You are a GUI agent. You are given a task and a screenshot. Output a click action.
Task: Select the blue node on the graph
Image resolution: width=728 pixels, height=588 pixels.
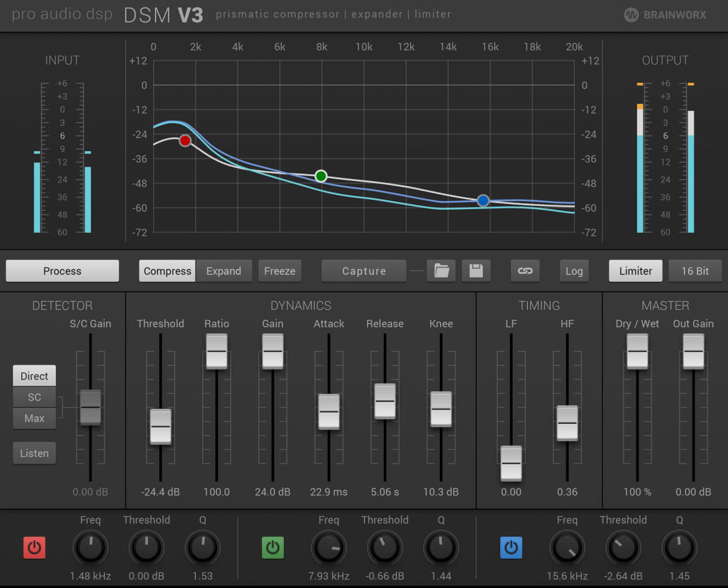[483, 200]
